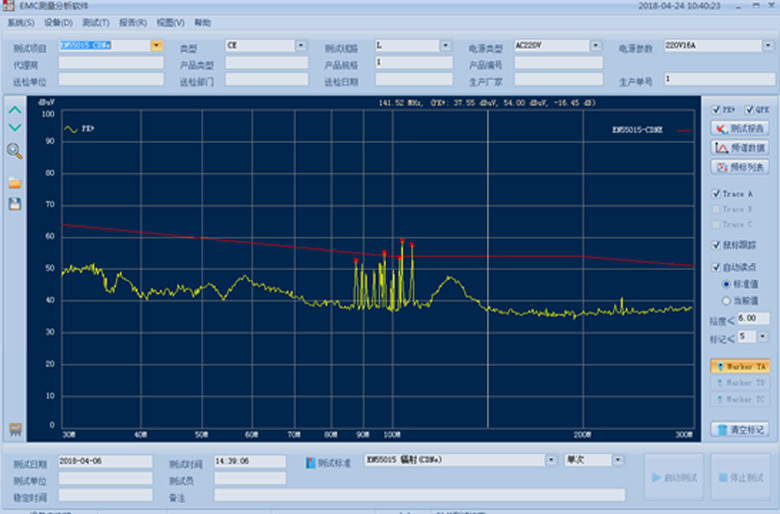780x514 pixels.
Task: Click the 测试报告 test report button
Action: coord(739,129)
